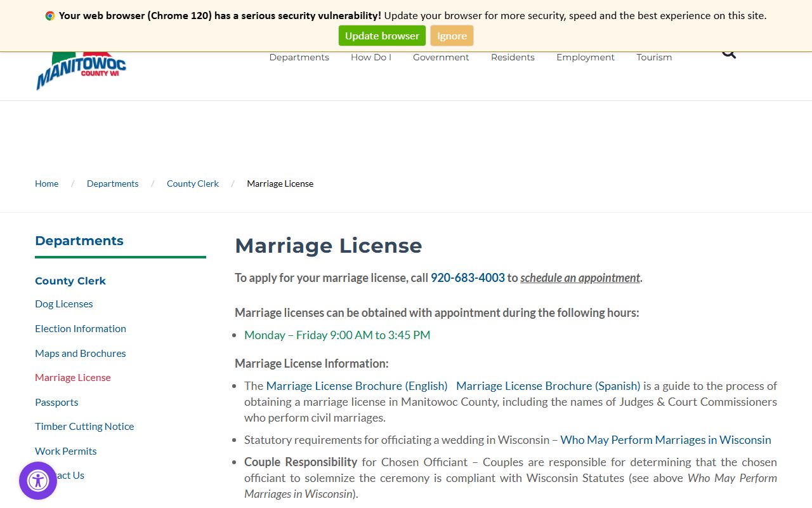Open Dog Licenses sidebar link
The image size is (812, 508).
64,304
